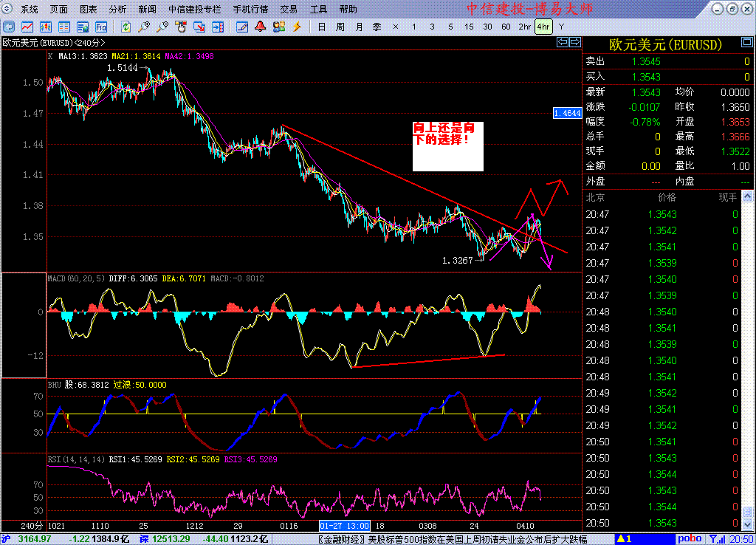The width and height of the screenshot is (756, 545).
Task: Click the Y period button
Action: pyautogui.click(x=561, y=27)
